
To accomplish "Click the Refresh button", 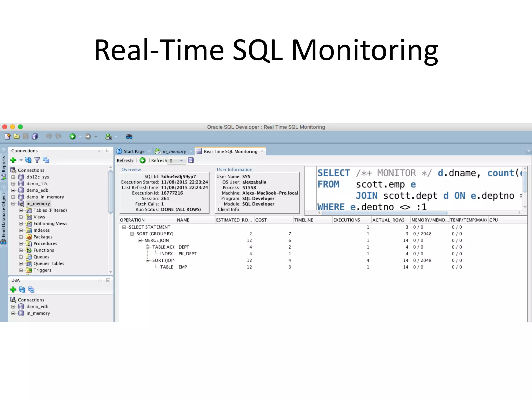I will [x=125, y=160].
